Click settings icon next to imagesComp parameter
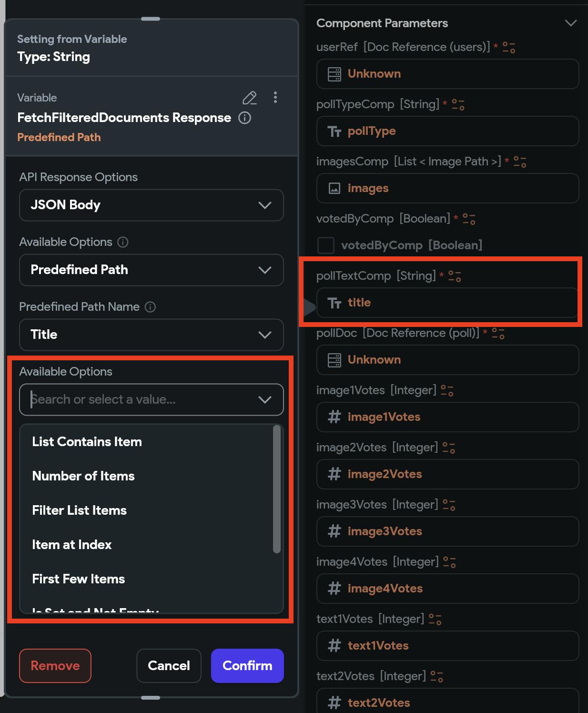 point(520,162)
